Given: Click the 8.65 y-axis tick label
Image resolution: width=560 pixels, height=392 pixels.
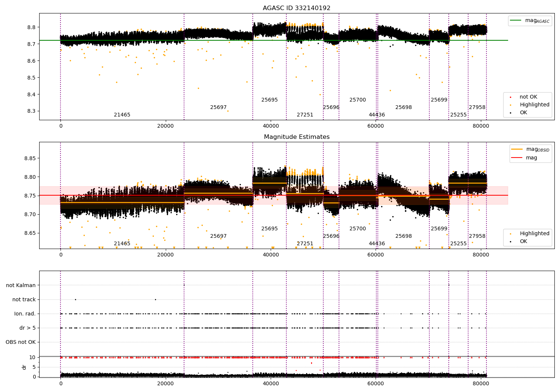Looking at the screenshot, I should [x=30, y=233].
